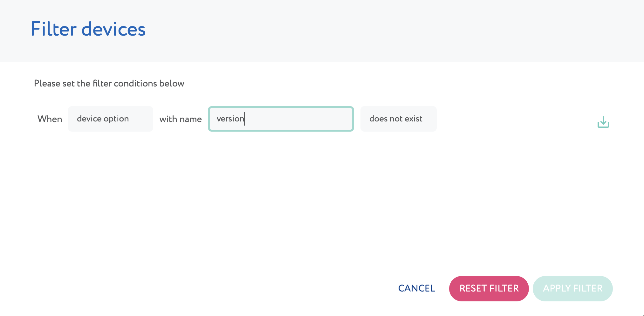
Task: Save the current filter using the tray-arrow icon
Action: 603,122
